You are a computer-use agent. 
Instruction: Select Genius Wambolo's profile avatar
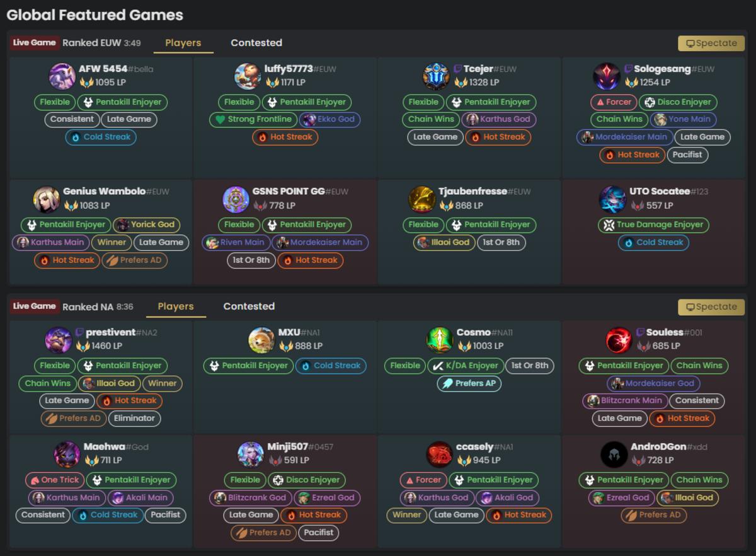point(47,199)
